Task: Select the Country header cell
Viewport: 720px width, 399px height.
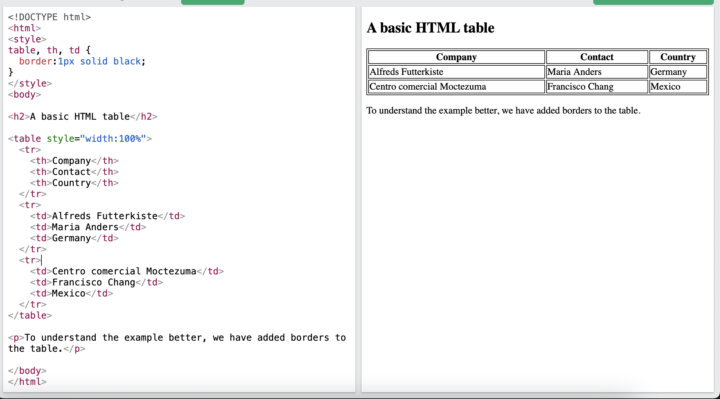Action: coord(678,57)
